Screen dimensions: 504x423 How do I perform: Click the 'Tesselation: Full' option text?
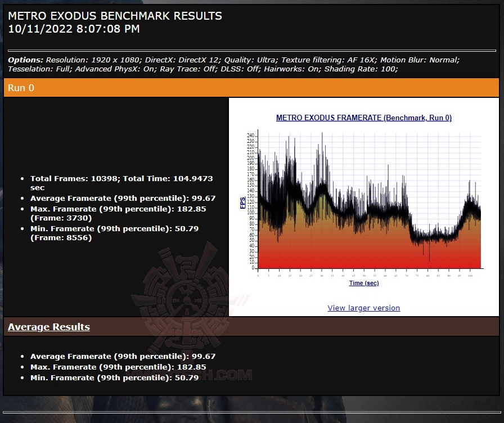pyautogui.click(x=39, y=69)
